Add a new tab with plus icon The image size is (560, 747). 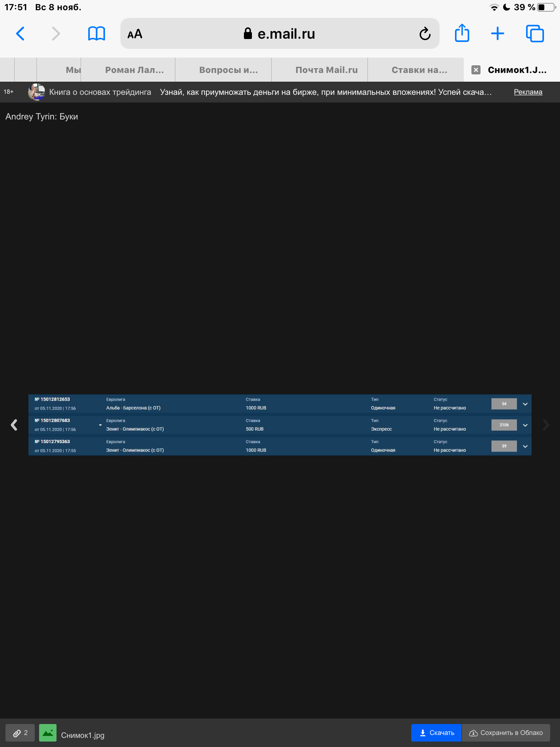tap(497, 34)
